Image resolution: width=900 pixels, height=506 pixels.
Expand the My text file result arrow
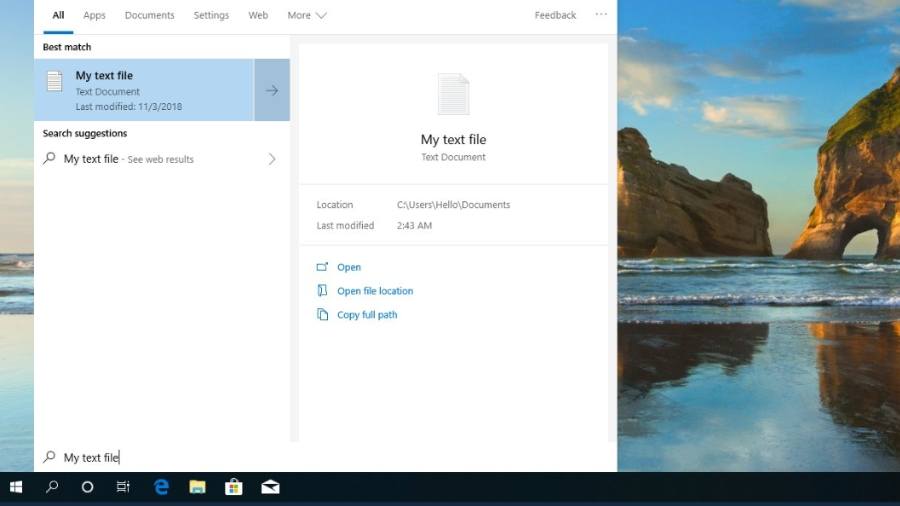click(272, 90)
